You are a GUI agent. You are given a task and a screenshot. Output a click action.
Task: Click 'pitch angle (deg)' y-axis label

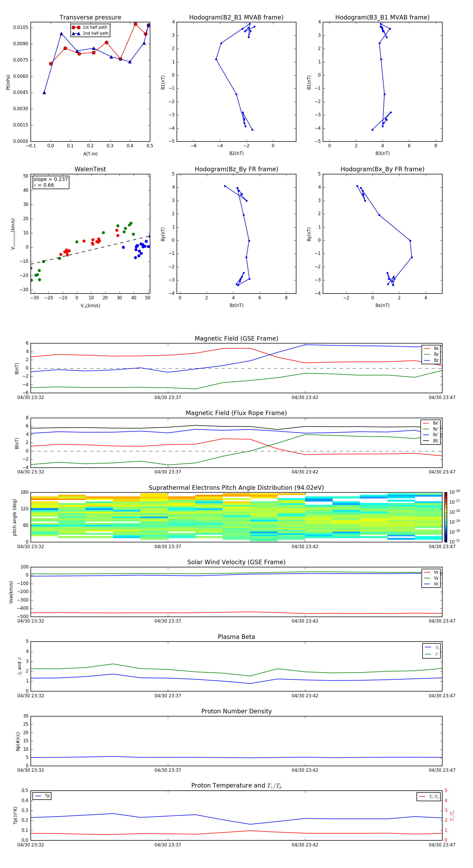click(x=14, y=517)
